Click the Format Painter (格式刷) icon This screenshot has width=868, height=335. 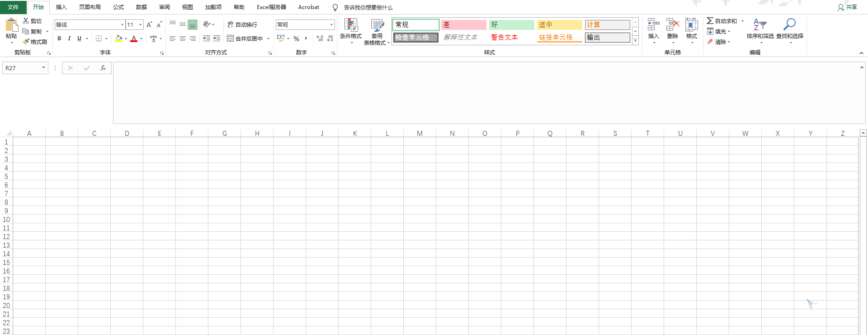(x=27, y=42)
